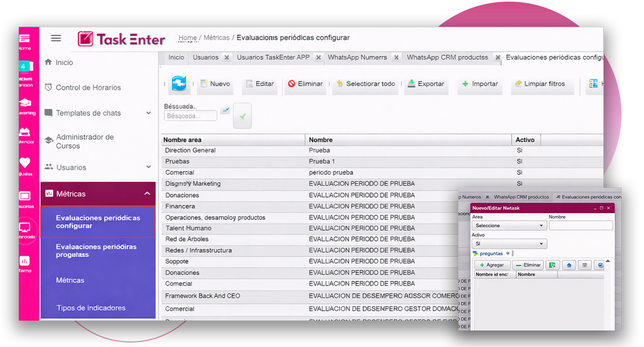Select the green export icon in the preguntas panel
Viewport: 644px width, 347px height.
[x=553, y=265]
